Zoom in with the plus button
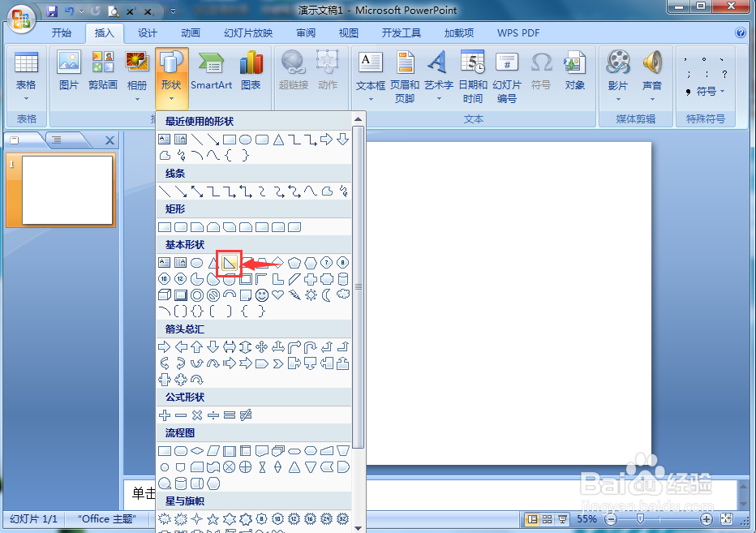The image size is (756, 533). (707, 519)
